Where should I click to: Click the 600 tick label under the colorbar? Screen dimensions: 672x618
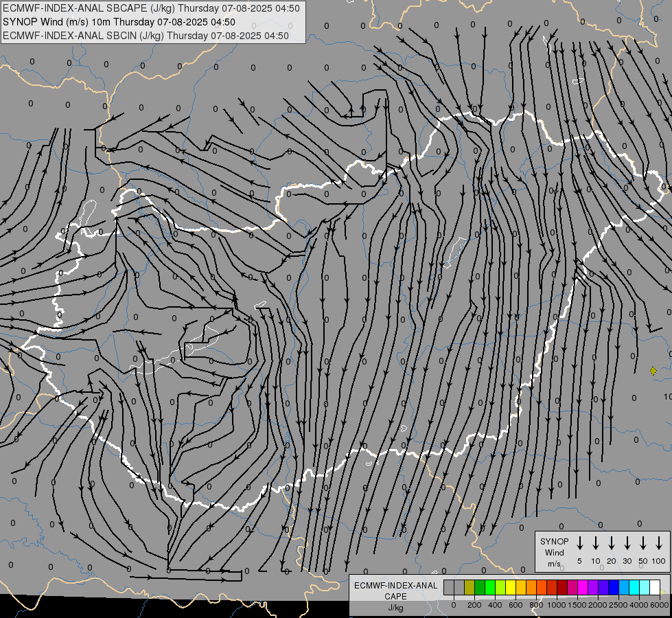(x=515, y=605)
